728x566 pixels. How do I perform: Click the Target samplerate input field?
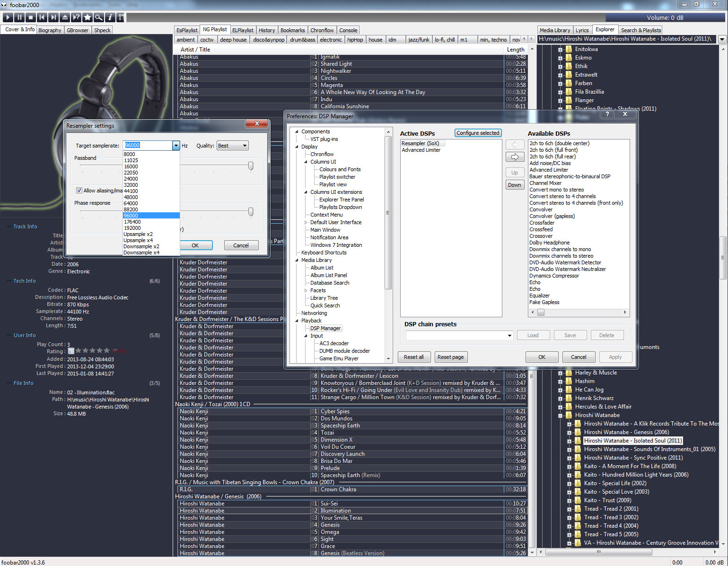coord(148,146)
